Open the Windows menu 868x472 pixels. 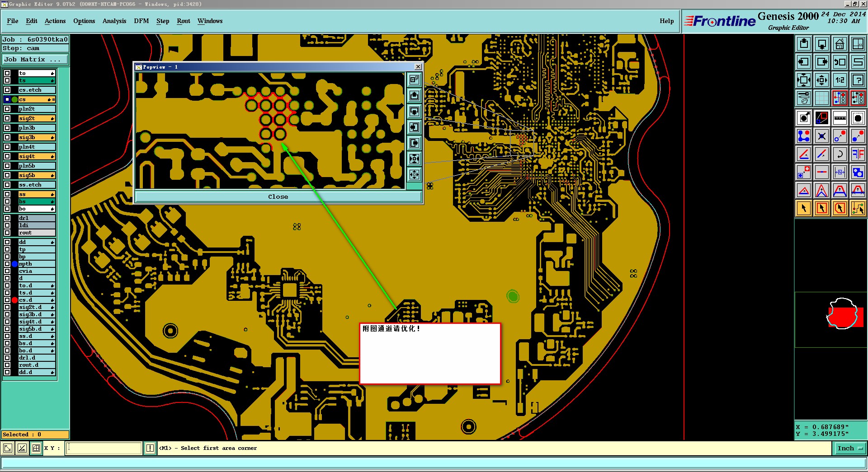point(210,21)
